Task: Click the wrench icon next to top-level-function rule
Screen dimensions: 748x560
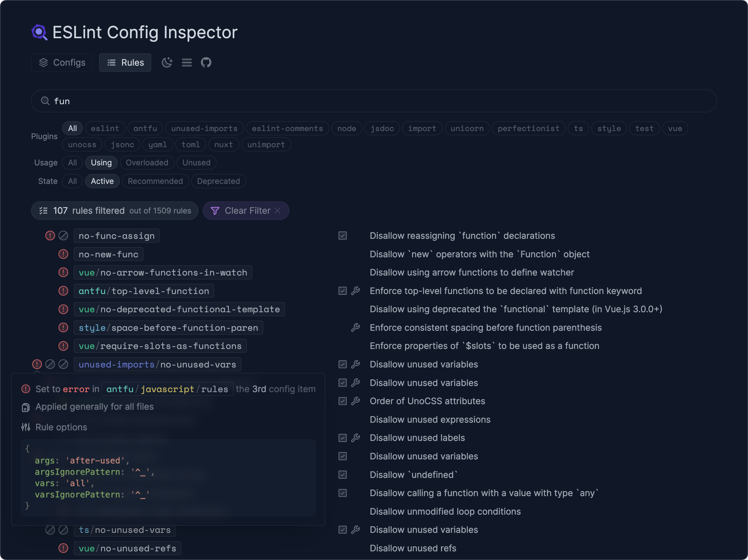Action: (356, 291)
